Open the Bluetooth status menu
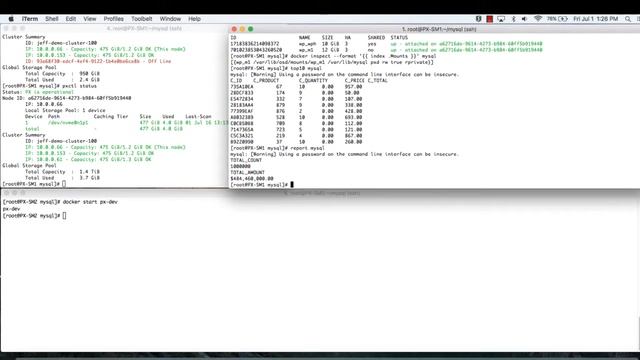This screenshot has width=640, height=360. [x=513, y=19]
